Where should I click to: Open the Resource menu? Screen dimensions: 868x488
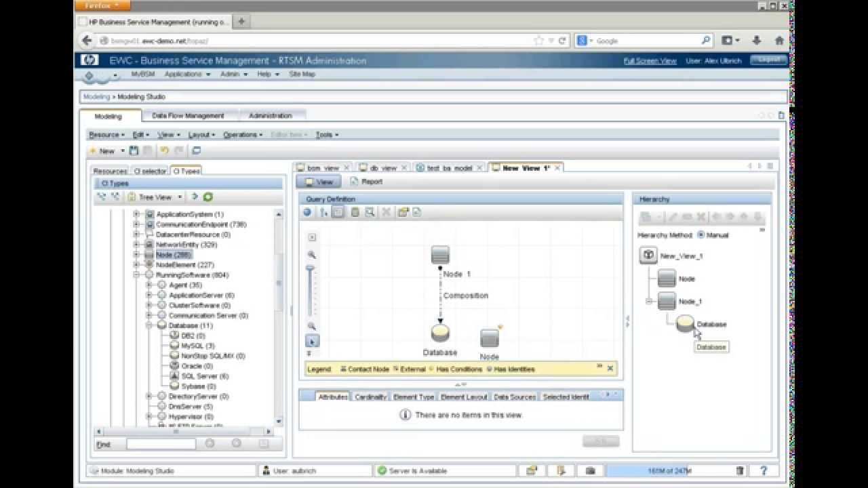click(106, 135)
